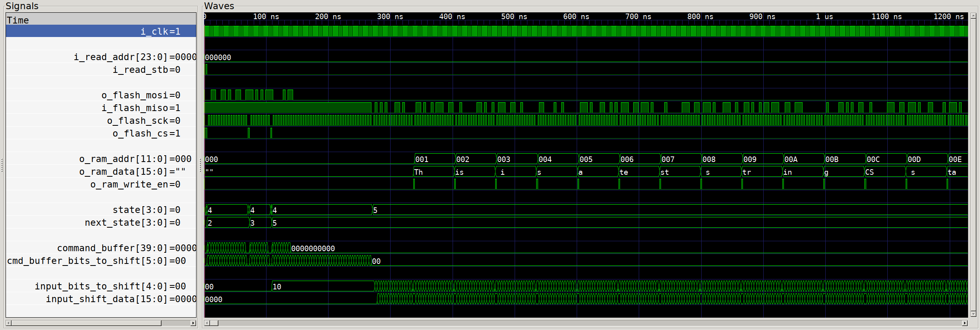Select the next_state[3:0] signal
The width and height of the screenshot is (980, 330).
click(101, 223)
